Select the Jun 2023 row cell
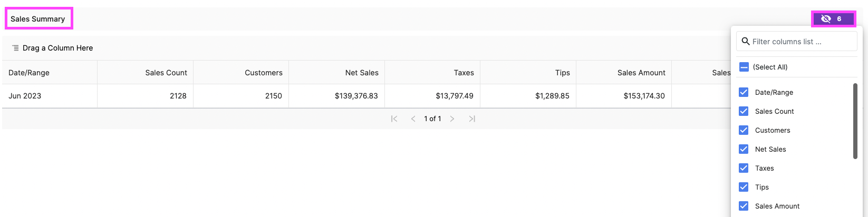Screen dimensions: 868x217 point(25,96)
